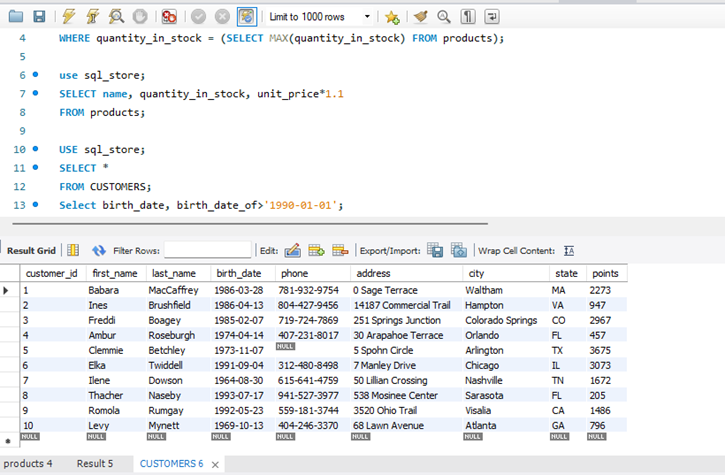Click the insert new row icon

[x=317, y=251]
